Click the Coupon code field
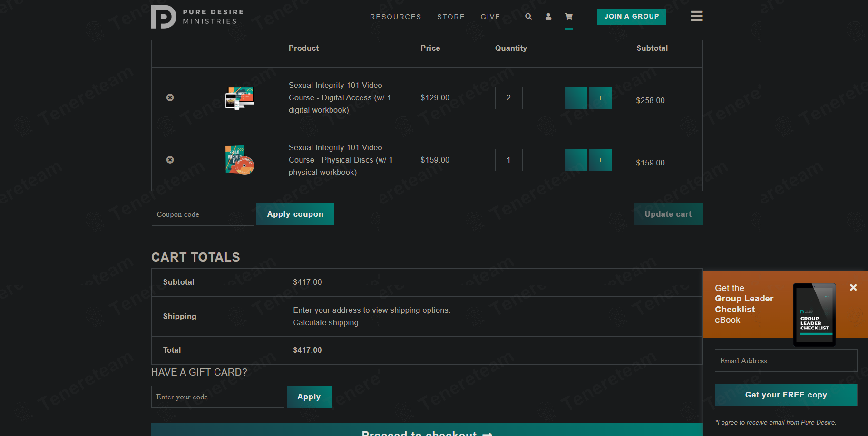The height and width of the screenshot is (436, 868). (x=203, y=214)
